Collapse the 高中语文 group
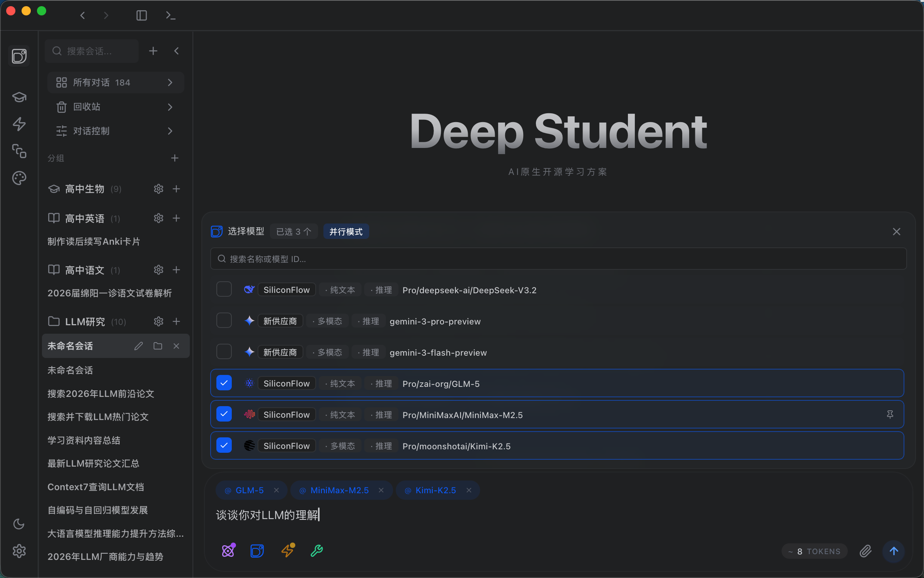924x578 pixels. [x=85, y=270]
